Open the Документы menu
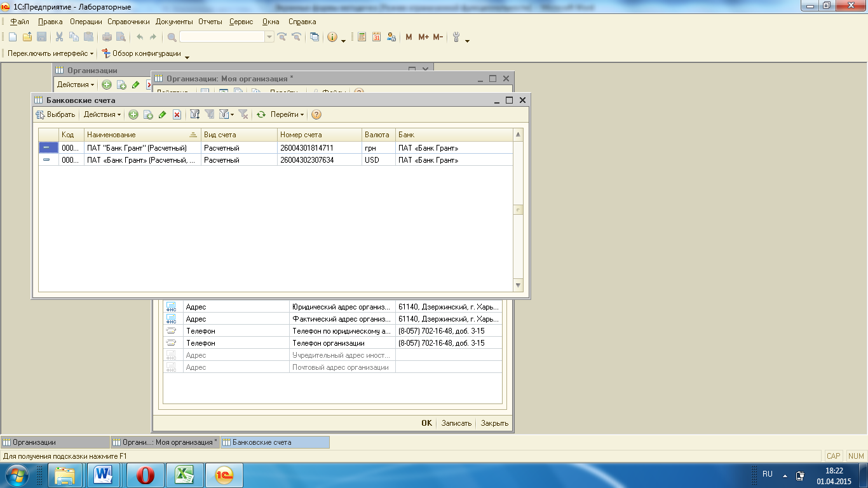 pyautogui.click(x=174, y=22)
